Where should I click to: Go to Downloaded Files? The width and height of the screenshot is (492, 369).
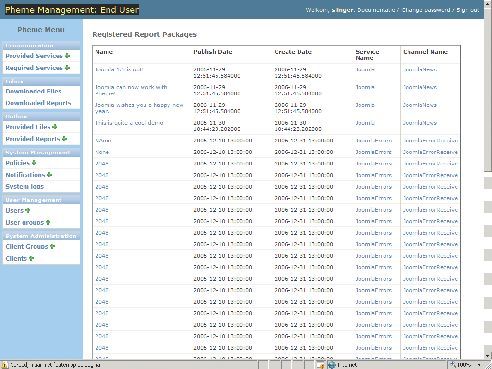(33, 91)
